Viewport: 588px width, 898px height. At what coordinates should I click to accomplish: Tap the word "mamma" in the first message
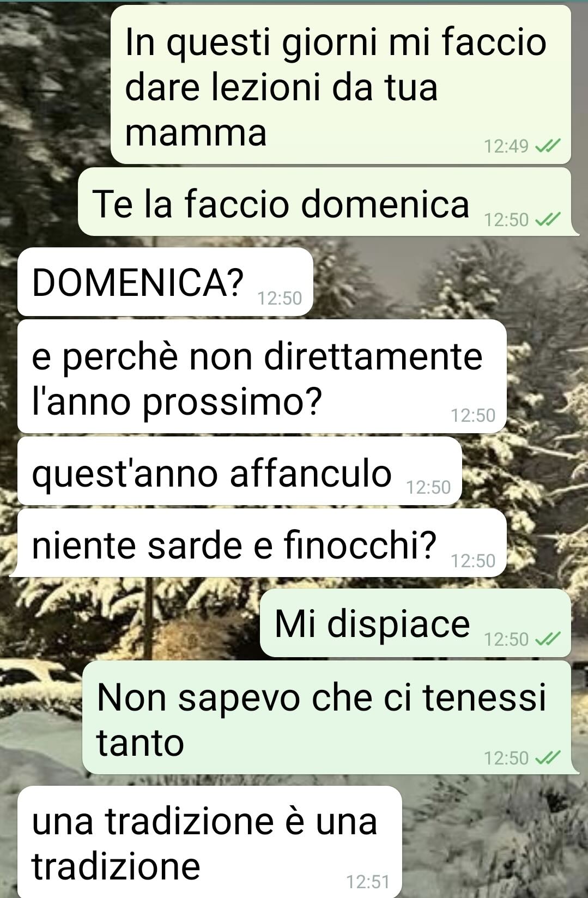coord(196,132)
